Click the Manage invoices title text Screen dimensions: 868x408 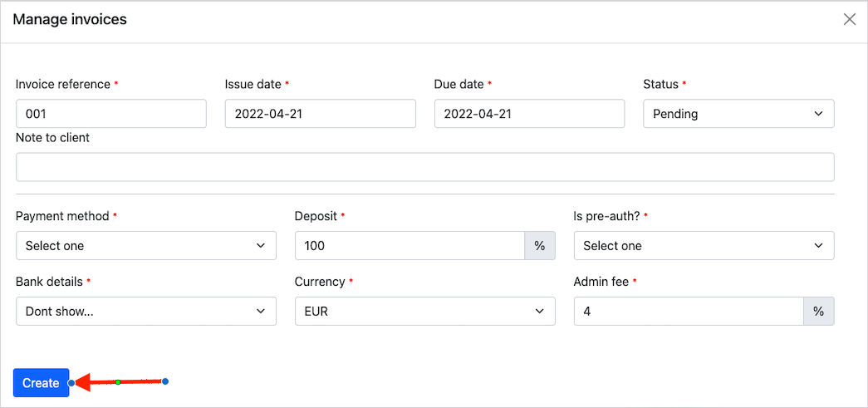[x=70, y=19]
